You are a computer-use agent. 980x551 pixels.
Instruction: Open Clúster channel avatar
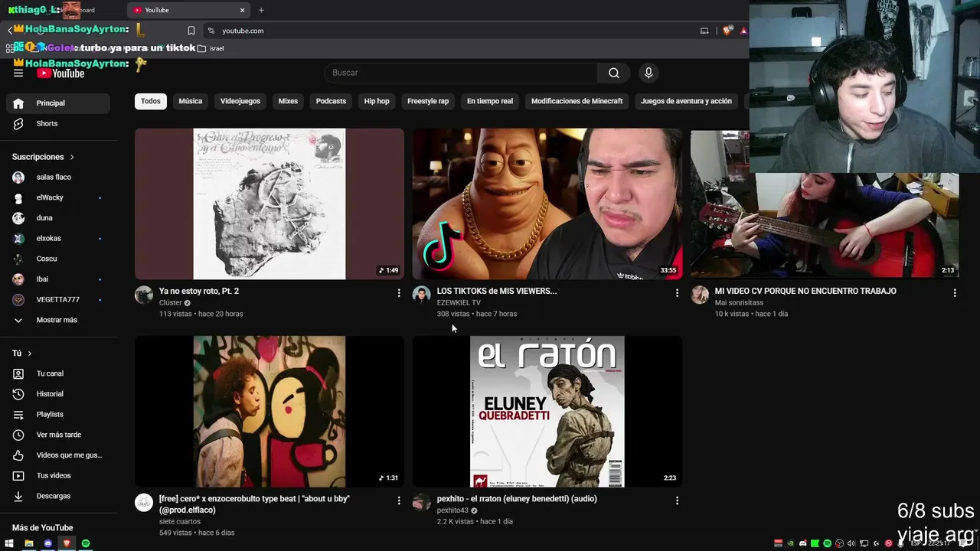pos(144,295)
